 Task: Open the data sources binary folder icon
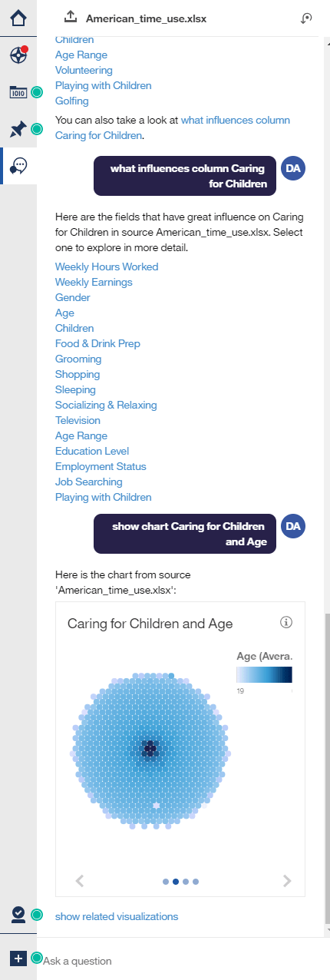[x=18, y=92]
